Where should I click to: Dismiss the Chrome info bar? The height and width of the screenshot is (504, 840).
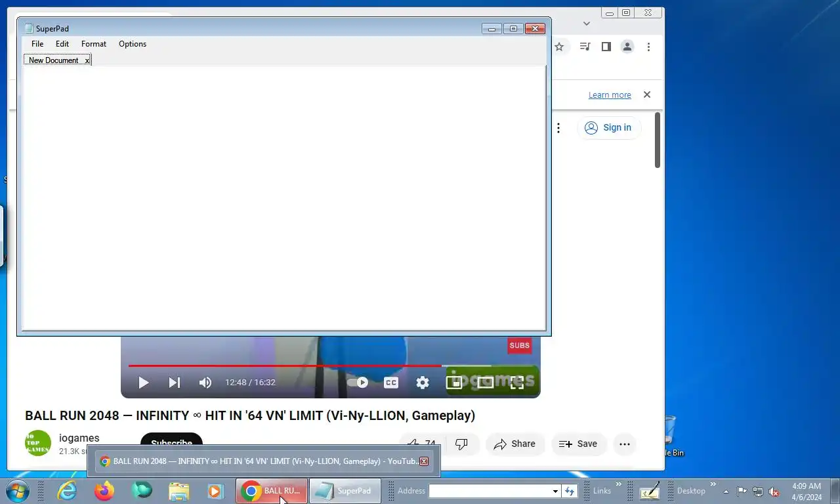(x=647, y=94)
